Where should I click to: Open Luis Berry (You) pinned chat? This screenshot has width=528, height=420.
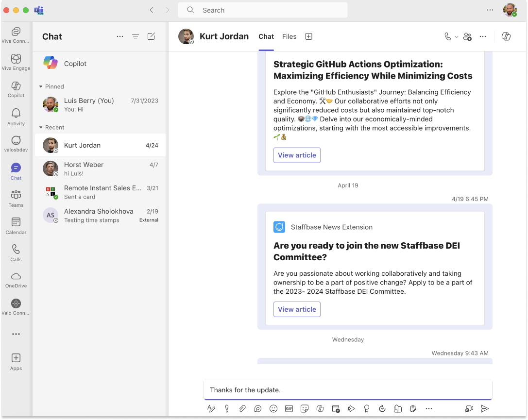pyautogui.click(x=101, y=105)
